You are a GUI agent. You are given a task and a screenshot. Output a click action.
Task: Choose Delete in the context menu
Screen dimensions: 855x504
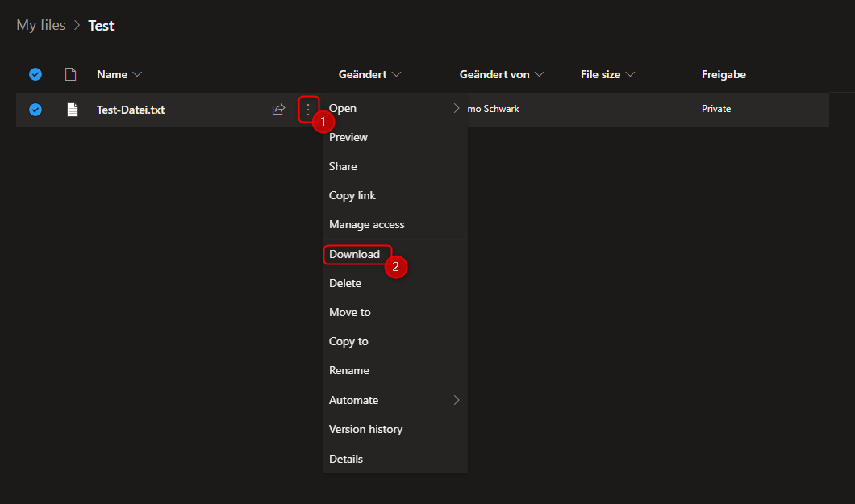click(x=345, y=283)
